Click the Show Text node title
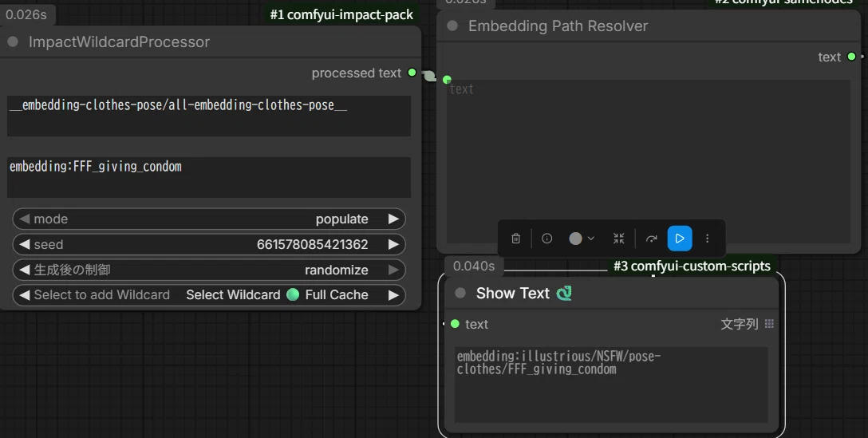This screenshot has height=438, width=868. coord(513,293)
